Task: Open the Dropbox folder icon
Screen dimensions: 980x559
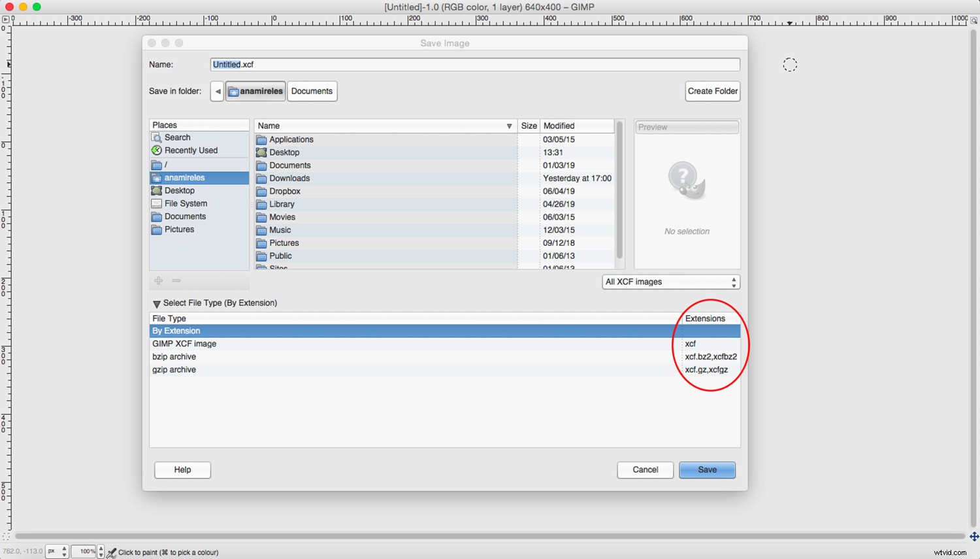Action: pyautogui.click(x=261, y=192)
